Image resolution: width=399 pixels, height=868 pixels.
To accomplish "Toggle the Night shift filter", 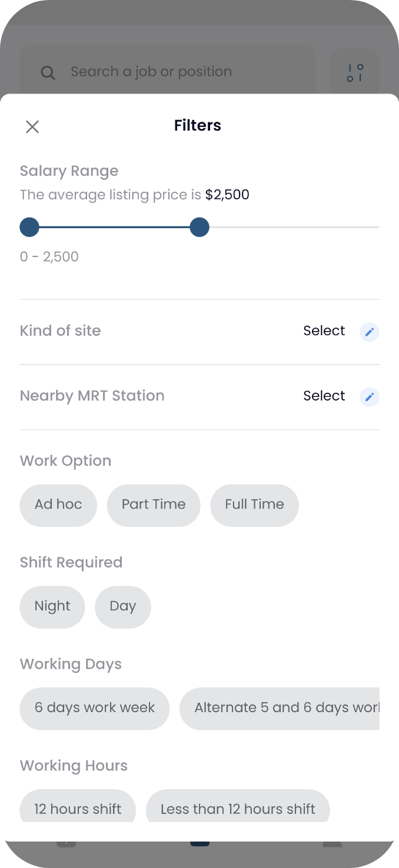I will click(52, 606).
